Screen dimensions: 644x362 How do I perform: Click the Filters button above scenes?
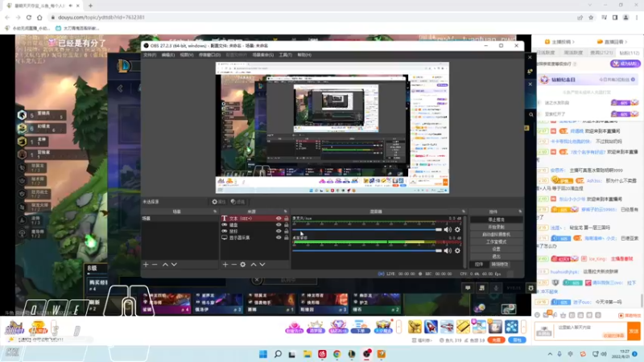[237, 202]
